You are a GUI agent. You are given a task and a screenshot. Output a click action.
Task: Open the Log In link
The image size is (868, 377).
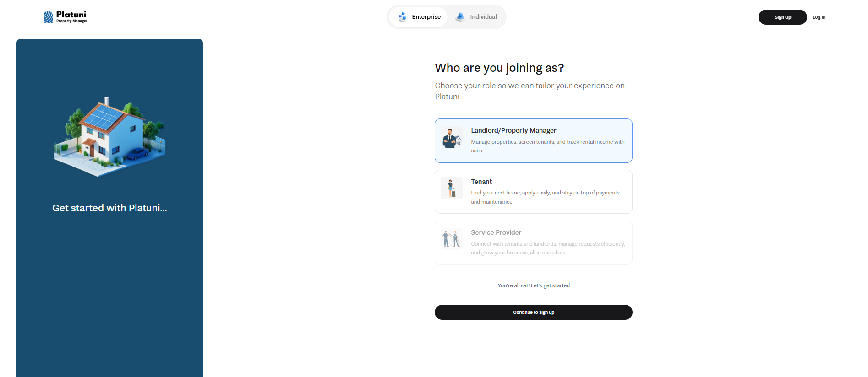click(819, 17)
